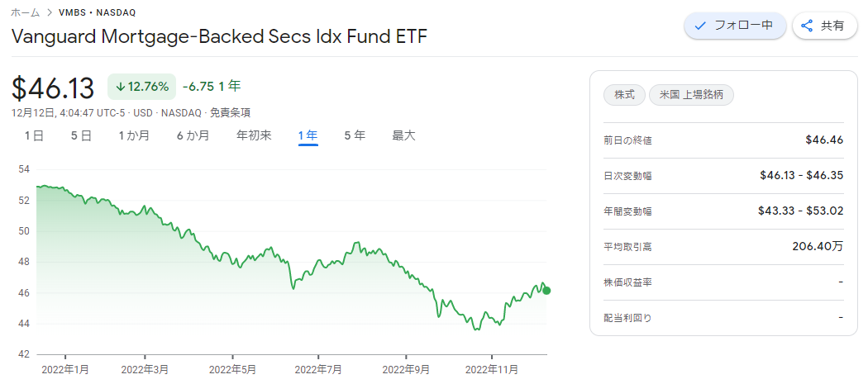Click the 米国上場銘柄 tag chip
Image resolution: width=868 pixels, height=384 pixels.
coord(691,95)
